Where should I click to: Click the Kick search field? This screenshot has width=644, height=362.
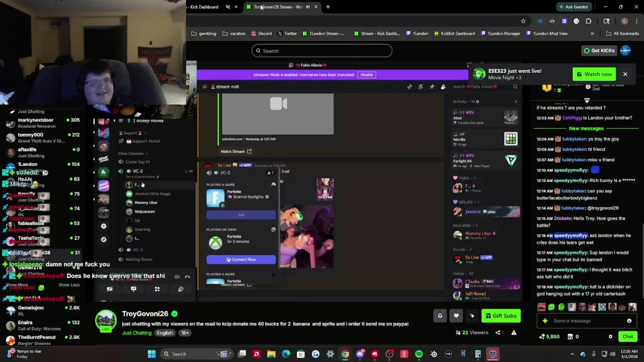[322, 51]
